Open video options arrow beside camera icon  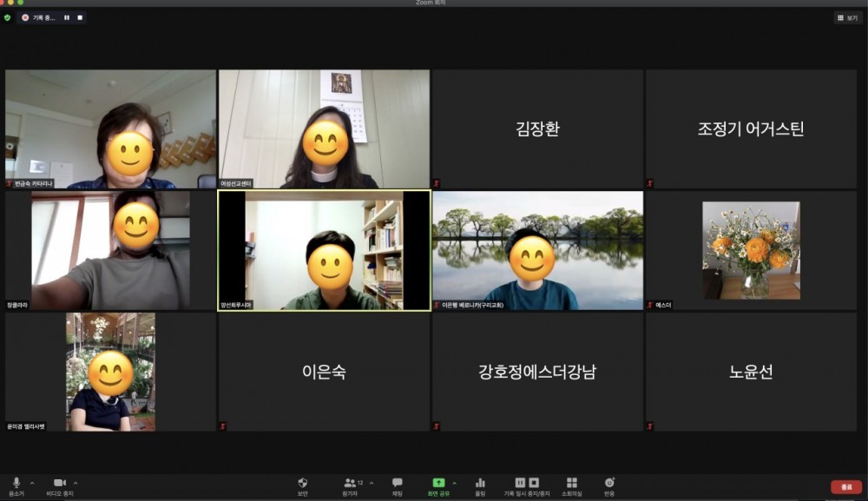(x=76, y=483)
